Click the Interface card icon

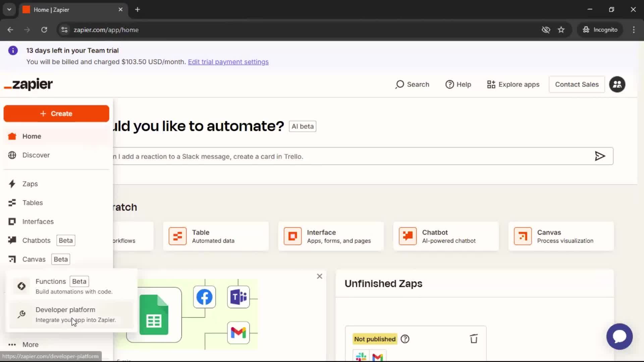(292, 236)
